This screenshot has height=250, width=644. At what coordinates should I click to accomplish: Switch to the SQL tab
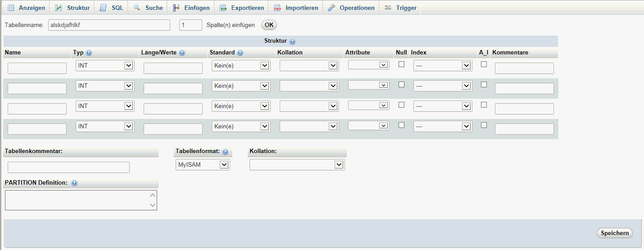tap(112, 8)
